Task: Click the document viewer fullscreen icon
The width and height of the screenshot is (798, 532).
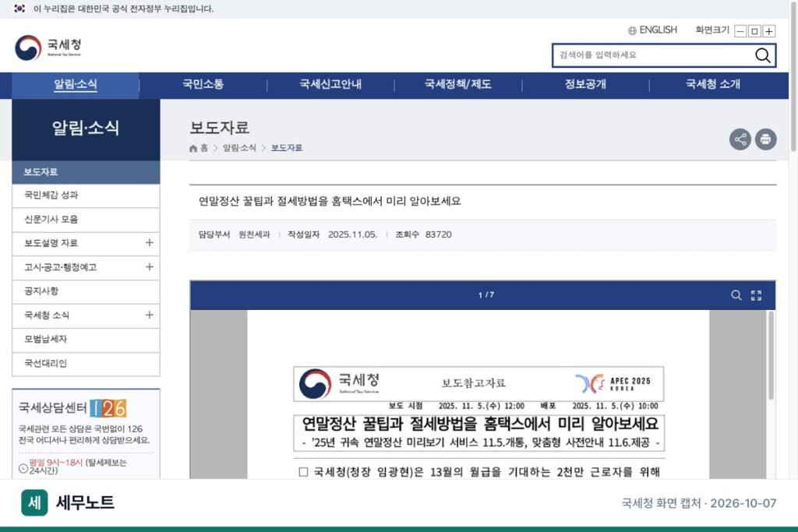Action: click(756, 295)
